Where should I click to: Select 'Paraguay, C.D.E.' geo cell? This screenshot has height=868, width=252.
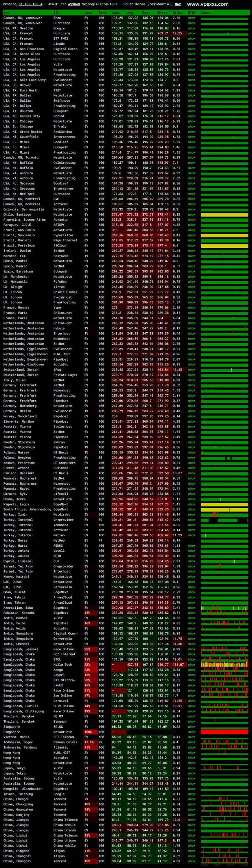coord(18,225)
